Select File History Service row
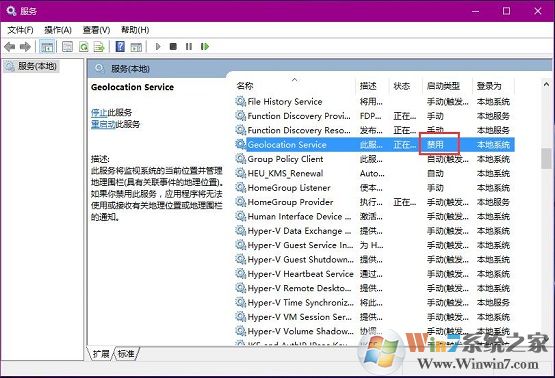555x378 pixels. click(374, 102)
